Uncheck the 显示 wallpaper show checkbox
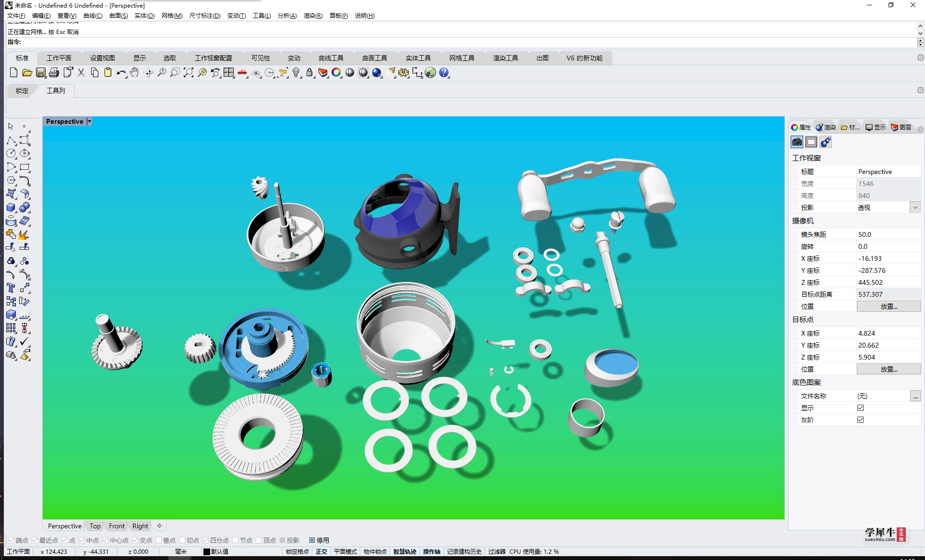This screenshot has height=560, width=925. click(x=860, y=408)
